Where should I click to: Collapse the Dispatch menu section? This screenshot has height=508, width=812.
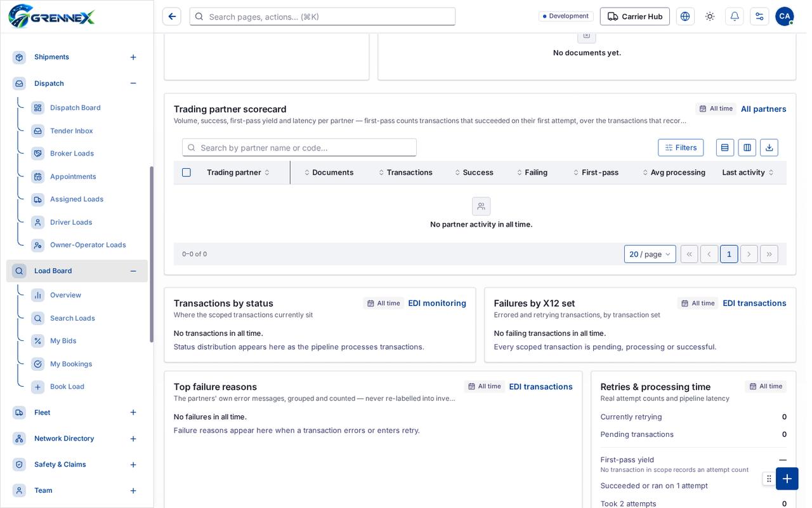pos(133,83)
